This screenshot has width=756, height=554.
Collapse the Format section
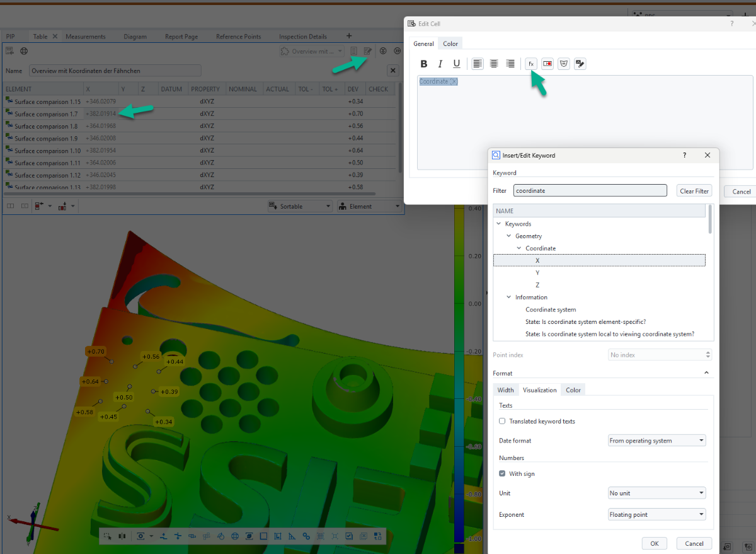pos(707,373)
